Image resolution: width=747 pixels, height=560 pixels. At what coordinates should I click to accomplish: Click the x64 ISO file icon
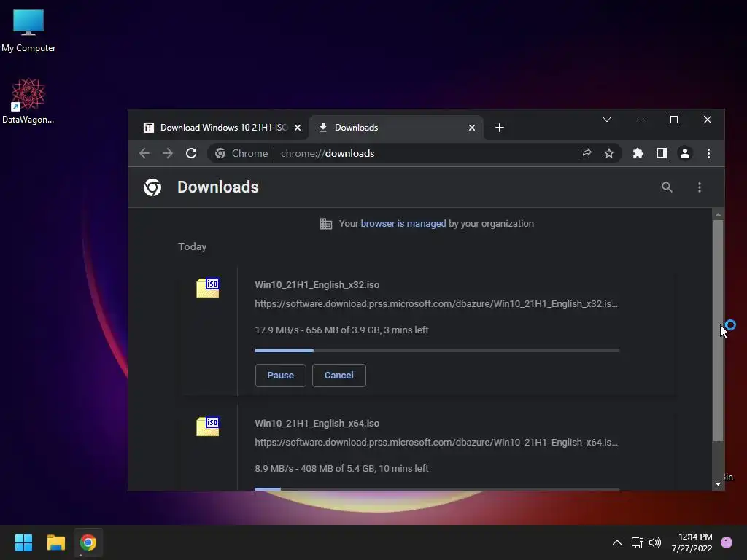click(208, 427)
